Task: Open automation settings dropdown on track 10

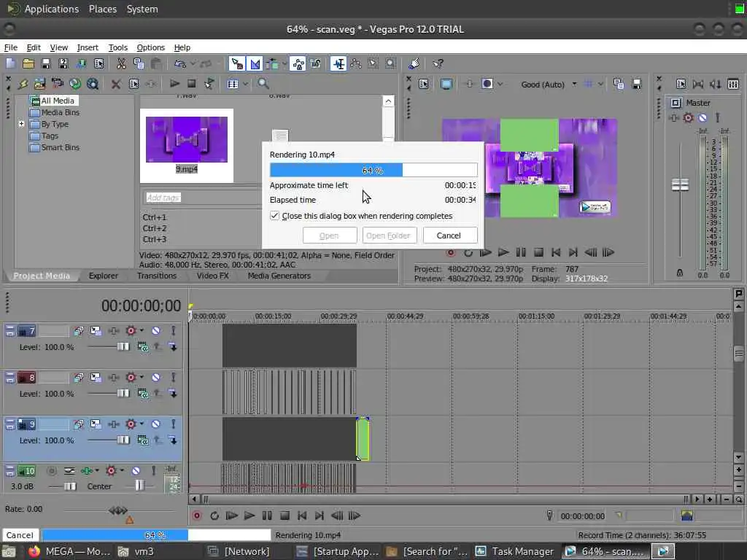Action: [122, 470]
